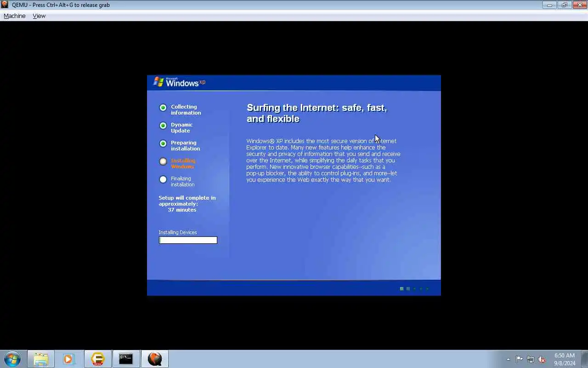Click the 'Surfing the Internet' heading

(x=317, y=113)
